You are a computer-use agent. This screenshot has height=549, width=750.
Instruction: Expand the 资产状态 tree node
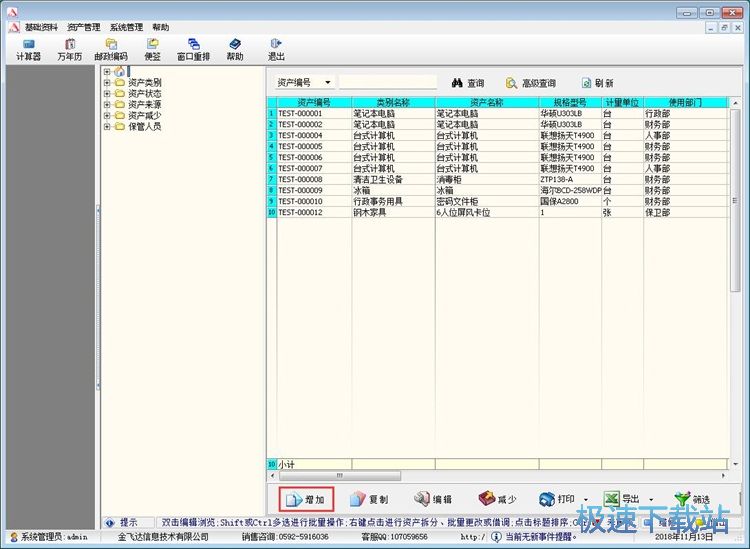tap(107, 93)
